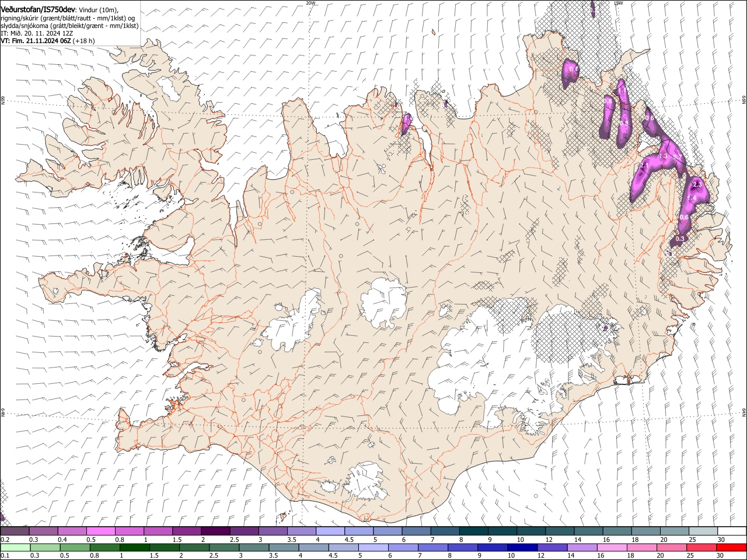The height and width of the screenshot is (560, 747).
Task: Click the 15W longitude label at the top edge
Action: pyautogui.click(x=619, y=3)
